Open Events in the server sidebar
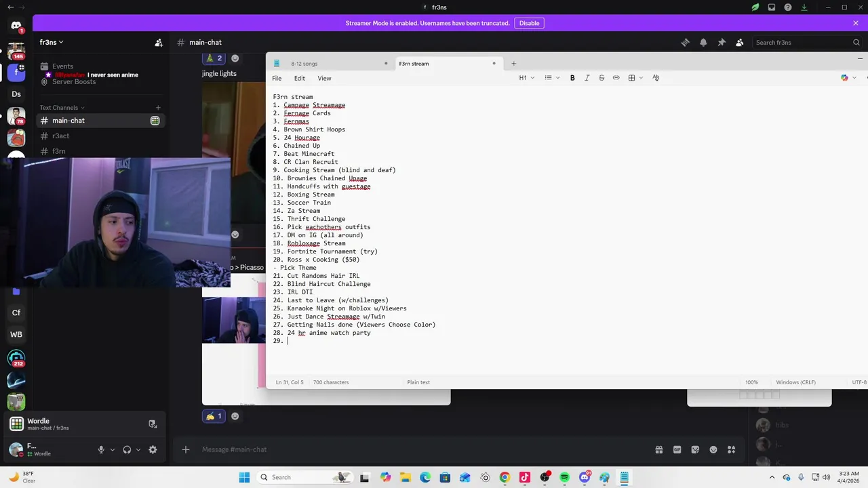The height and width of the screenshot is (488, 868). (x=62, y=66)
